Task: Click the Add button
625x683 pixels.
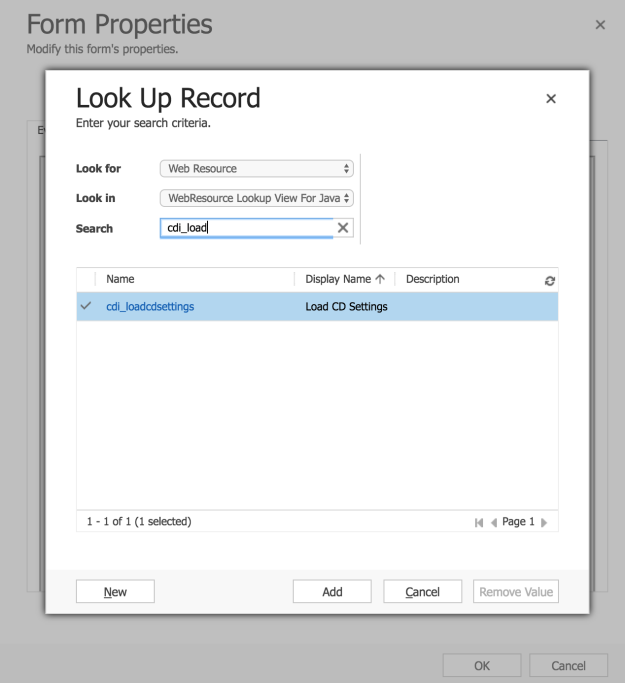Action: (332, 592)
